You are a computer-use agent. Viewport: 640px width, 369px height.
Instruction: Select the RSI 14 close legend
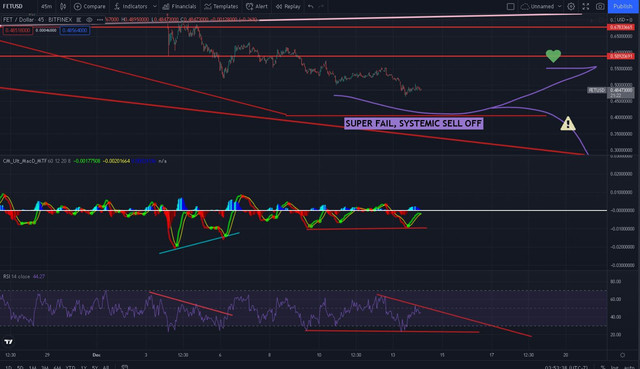[16, 276]
